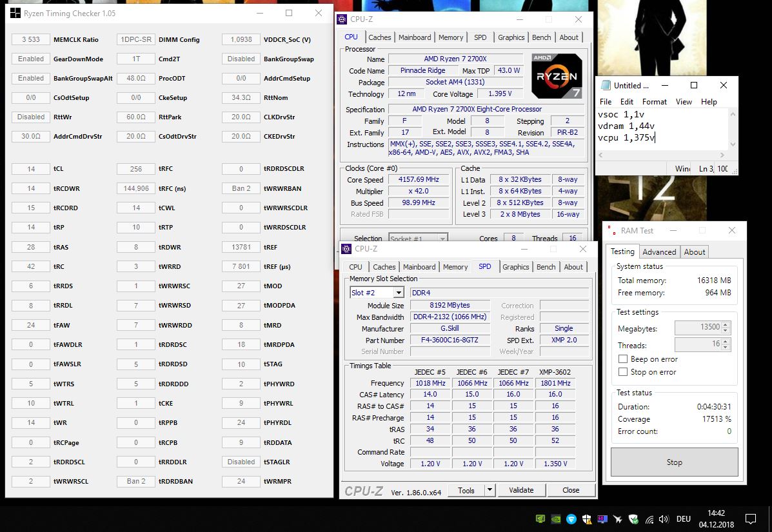Minimize the Ryzen Timing Checker window
The image size is (772, 532).
tap(260, 14)
